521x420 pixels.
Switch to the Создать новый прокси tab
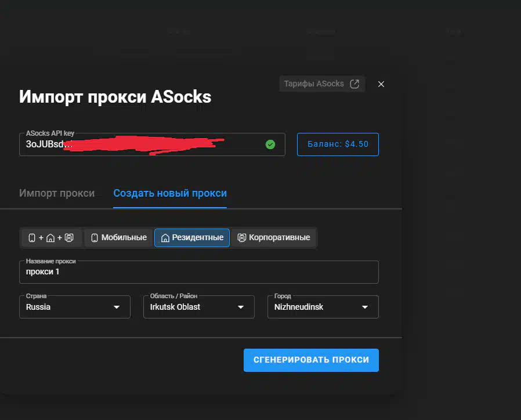click(x=170, y=193)
